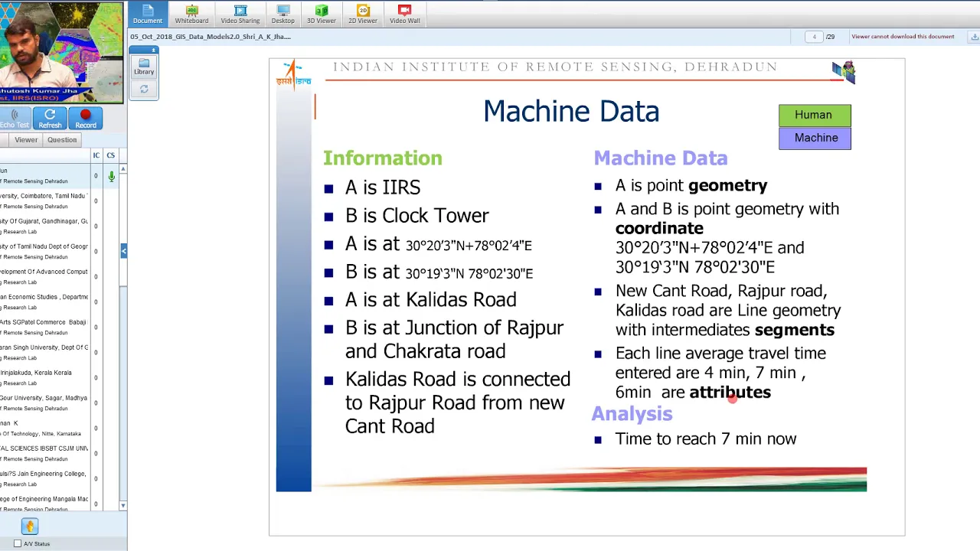Viewport: 980px width, 551px height.
Task: Open the Video Sharing tab
Action: point(240,14)
